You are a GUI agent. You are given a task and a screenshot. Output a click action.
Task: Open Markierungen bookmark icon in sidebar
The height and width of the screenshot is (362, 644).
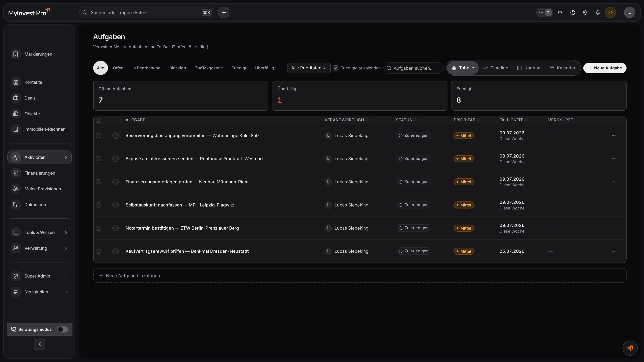(x=15, y=54)
